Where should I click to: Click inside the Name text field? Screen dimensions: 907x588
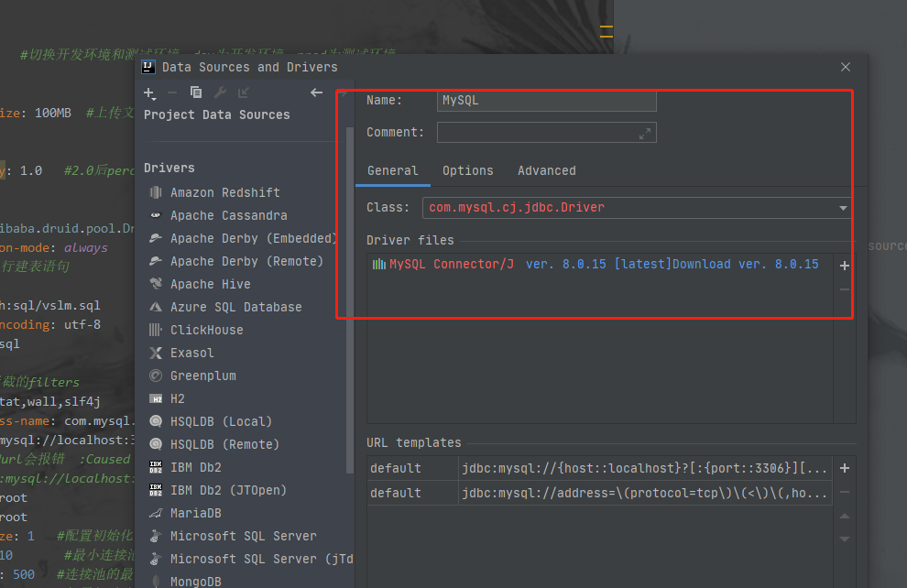tap(546, 100)
